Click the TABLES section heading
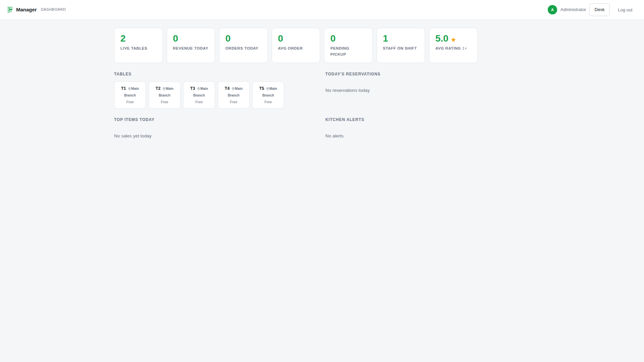This screenshot has height=362, width=644. click(123, 74)
